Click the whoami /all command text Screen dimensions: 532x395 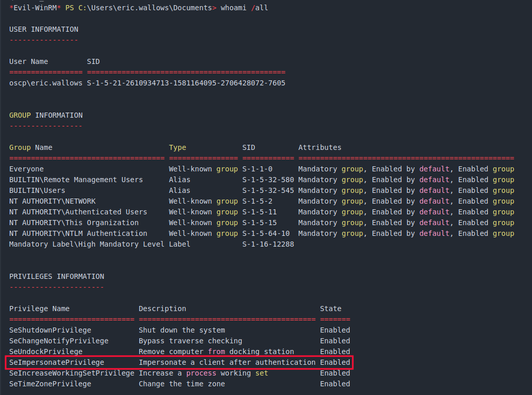click(x=244, y=8)
